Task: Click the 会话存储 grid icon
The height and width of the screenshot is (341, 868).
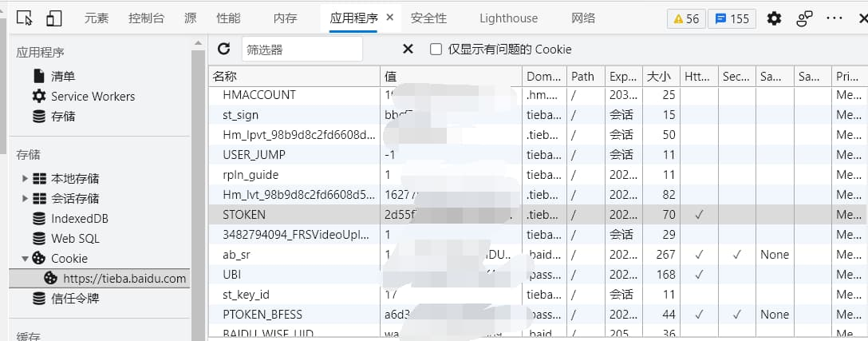Action: point(39,199)
